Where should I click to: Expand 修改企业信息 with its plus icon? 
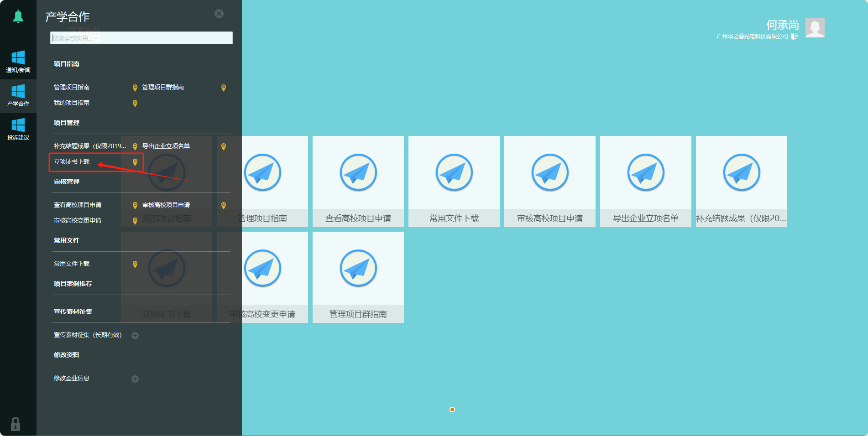click(x=135, y=378)
